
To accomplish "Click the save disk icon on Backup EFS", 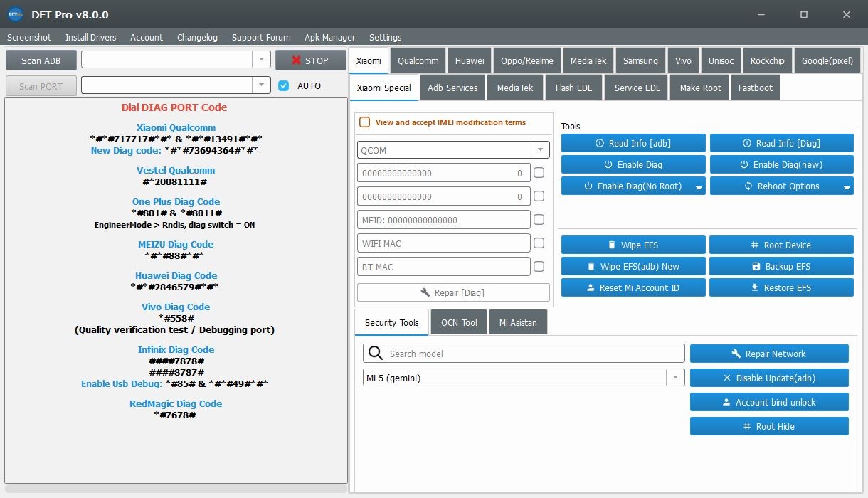I will [x=756, y=266].
